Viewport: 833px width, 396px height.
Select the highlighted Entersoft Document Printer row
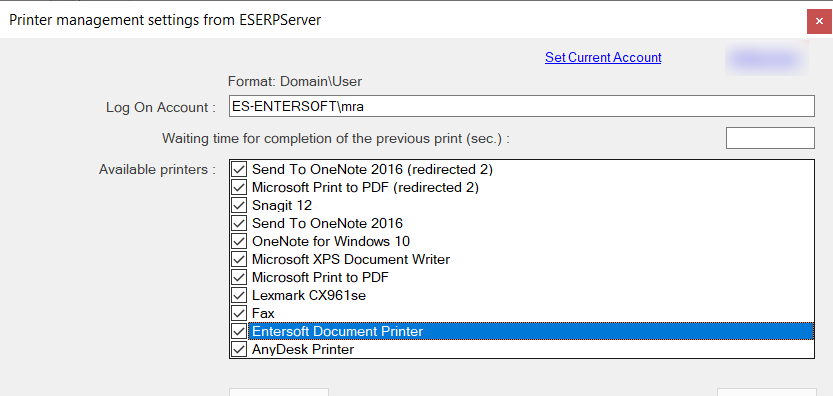click(x=531, y=332)
